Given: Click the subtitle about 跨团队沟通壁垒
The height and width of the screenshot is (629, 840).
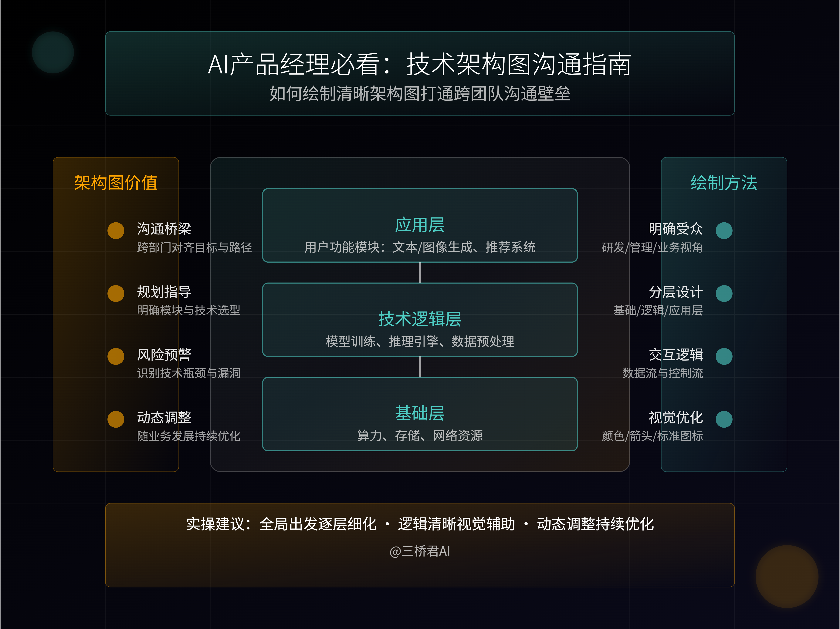Looking at the screenshot, I should [x=420, y=93].
